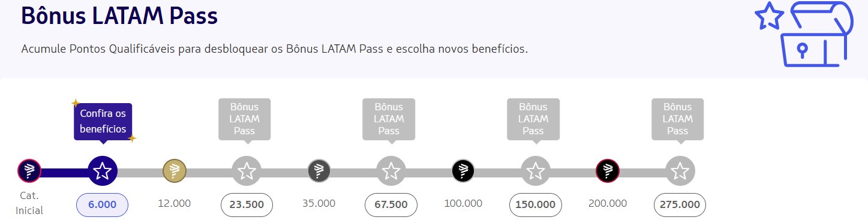
Task: Click the gray star icon at 275.000
Action: tap(680, 171)
